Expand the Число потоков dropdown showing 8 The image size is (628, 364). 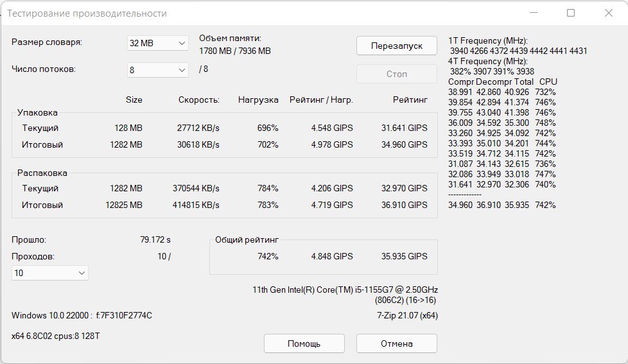point(158,70)
